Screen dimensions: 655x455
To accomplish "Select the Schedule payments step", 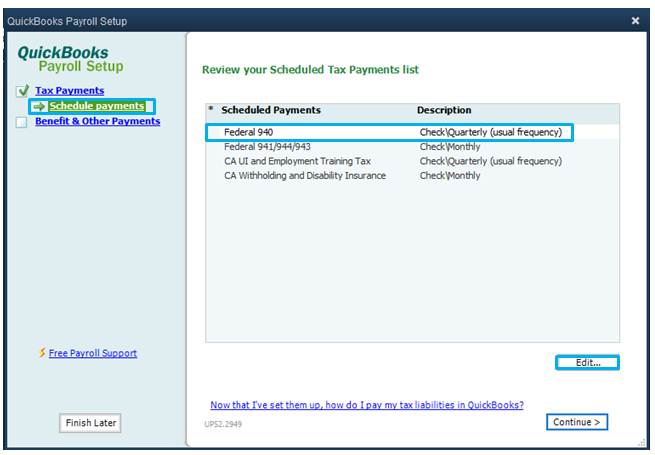I will click(x=96, y=106).
